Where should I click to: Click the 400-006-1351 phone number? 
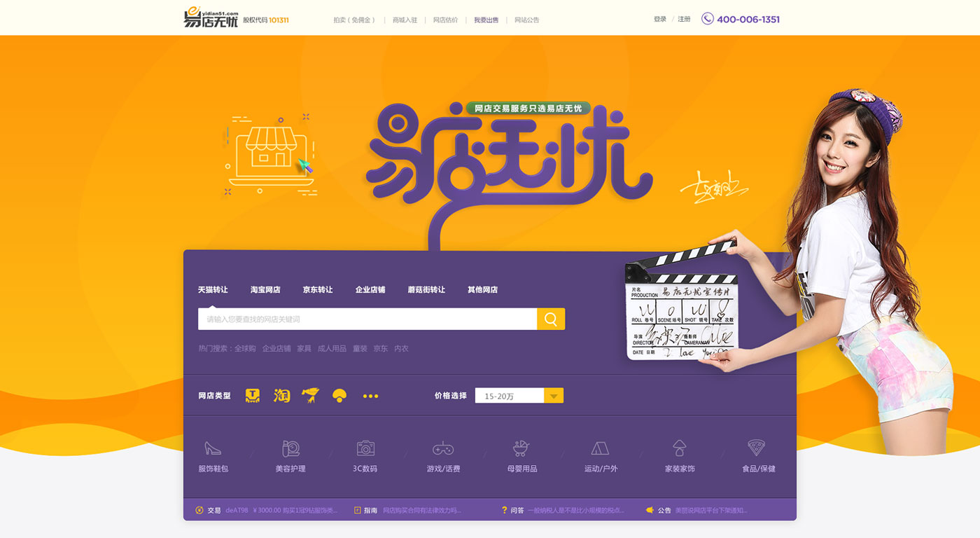click(748, 20)
